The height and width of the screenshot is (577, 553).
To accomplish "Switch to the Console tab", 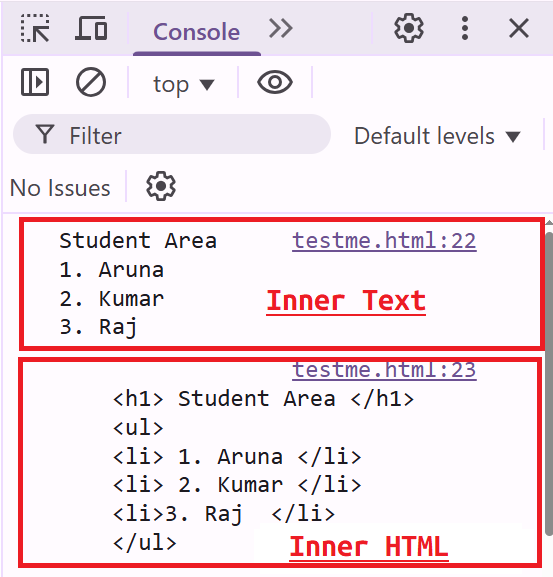I will pyautogui.click(x=196, y=32).
